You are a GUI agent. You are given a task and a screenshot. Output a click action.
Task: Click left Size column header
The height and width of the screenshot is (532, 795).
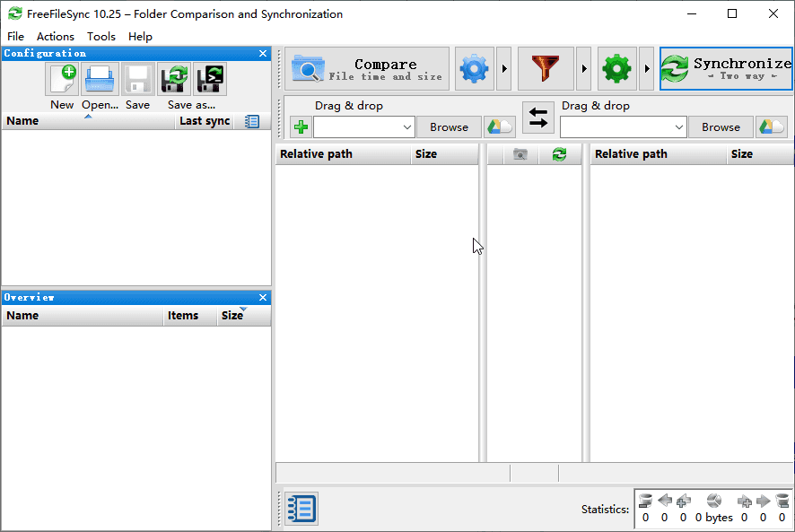(444, 154)
